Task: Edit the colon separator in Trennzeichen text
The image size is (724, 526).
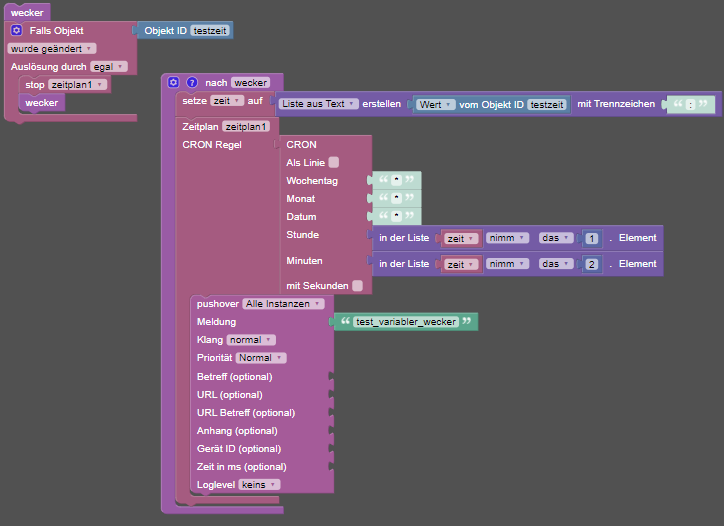Action: (x=690, y=104)
